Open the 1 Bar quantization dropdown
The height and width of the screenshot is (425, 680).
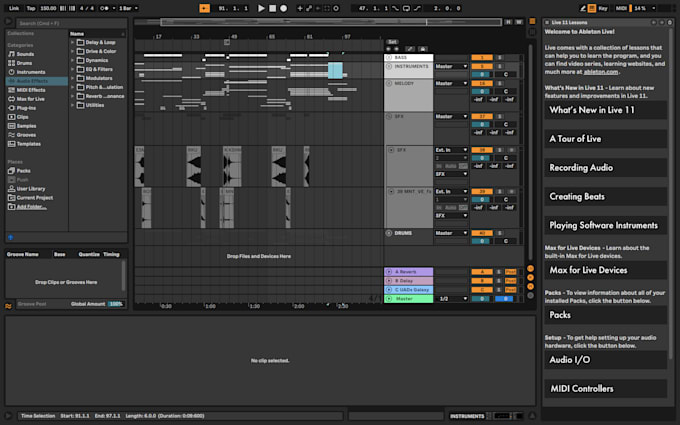tap(128, 8)
